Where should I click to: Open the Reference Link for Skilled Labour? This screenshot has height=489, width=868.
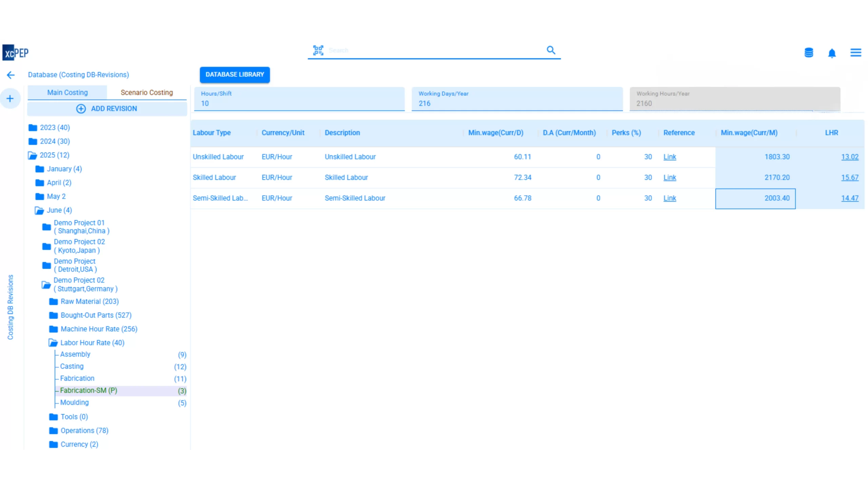670,177
